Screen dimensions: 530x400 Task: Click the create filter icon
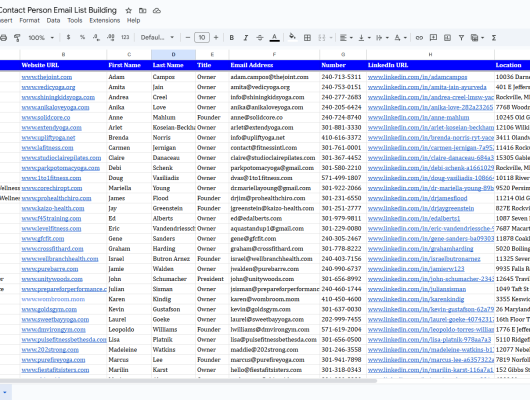tap(461, 38)
